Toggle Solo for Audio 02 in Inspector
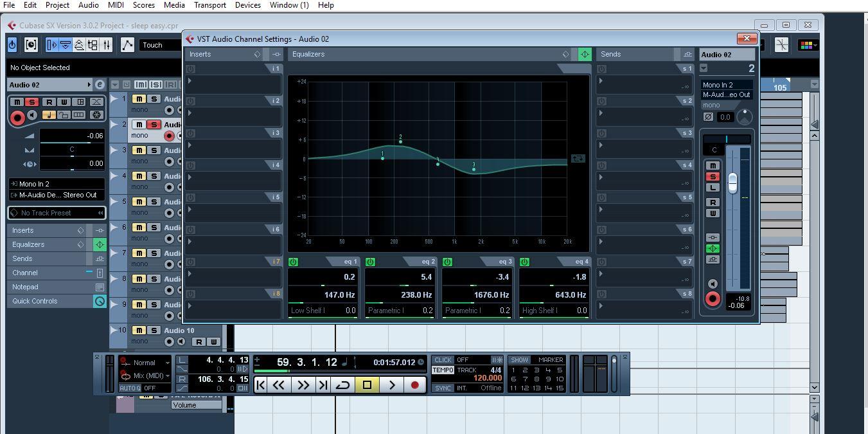The width and height of the screenshot is (868, 434). click(x=31, y=102)
